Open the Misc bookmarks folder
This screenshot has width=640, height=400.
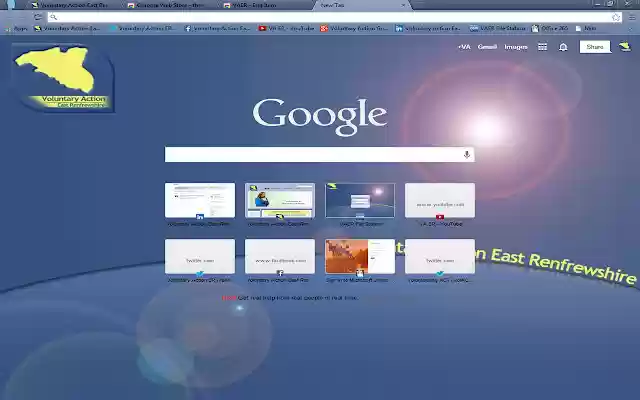point(586,29)
